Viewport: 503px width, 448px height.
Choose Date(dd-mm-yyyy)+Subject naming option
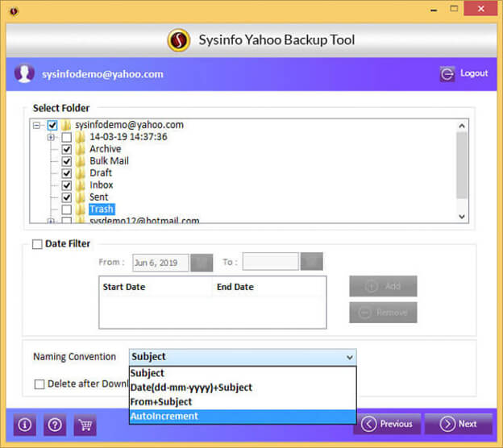coord(243,388)
